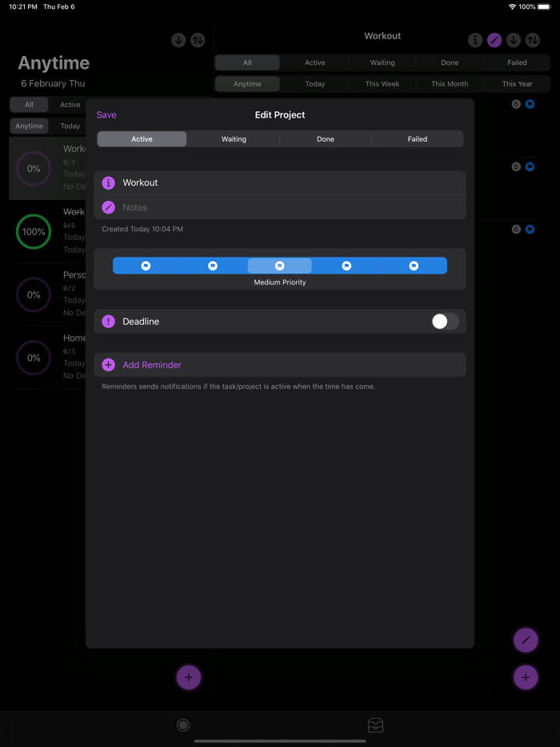The width and height of the screenshot is (560, 747).
Task: Select All status filter in Workout panel
Action: [247, 62]
